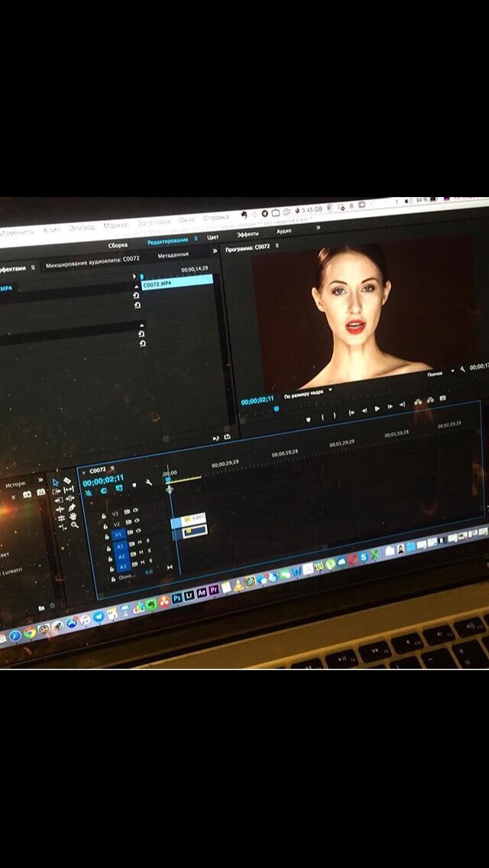Switch to the Сборка workspace
The height and width of the screenshot is (868, 489).
point(118,245)
